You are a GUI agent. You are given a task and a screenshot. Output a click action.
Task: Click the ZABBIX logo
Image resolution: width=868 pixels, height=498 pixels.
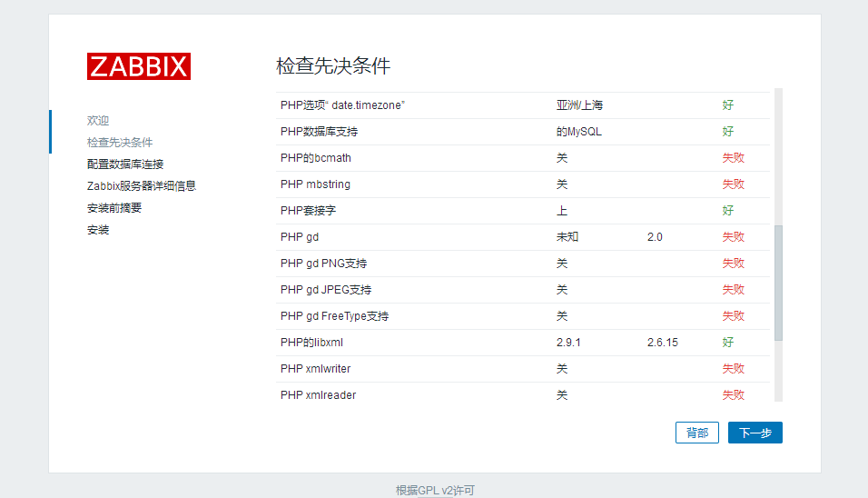pyautogui.click(x=139, y=66)
